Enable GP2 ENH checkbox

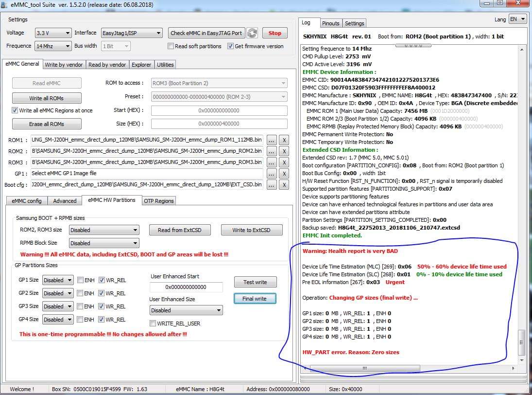80,293
